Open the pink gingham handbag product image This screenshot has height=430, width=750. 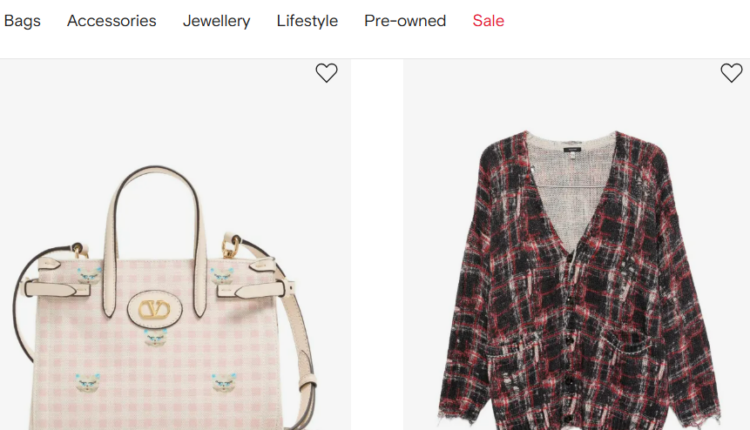(x=160, y=330)
